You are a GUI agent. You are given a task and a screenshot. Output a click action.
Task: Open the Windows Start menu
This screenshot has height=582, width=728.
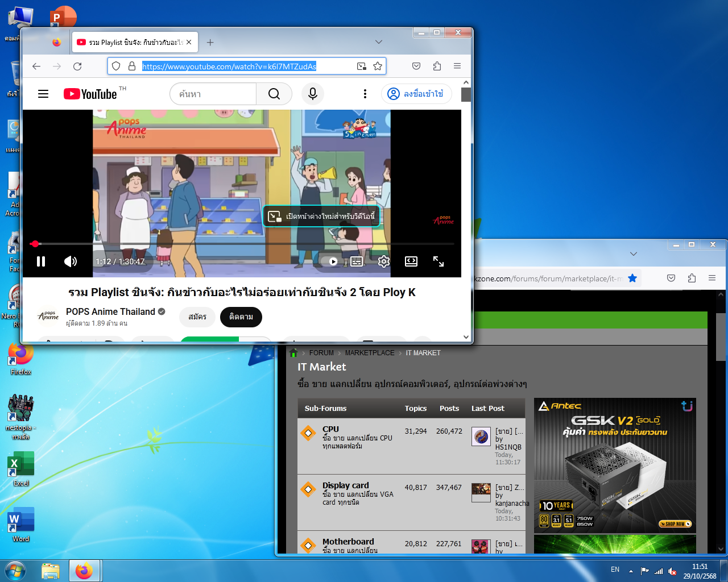(15, 570)
